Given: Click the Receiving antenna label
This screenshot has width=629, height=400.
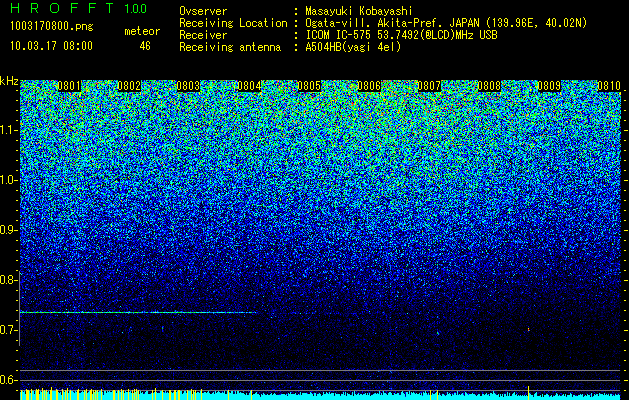Looking at the screenshot, I should [230, 47].
